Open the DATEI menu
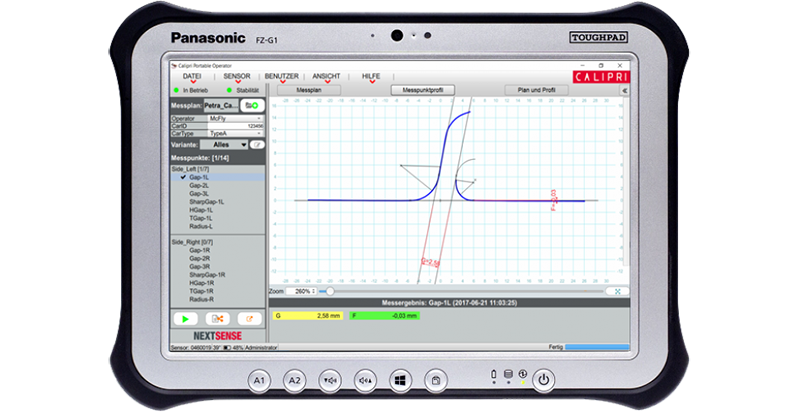Viewport: 800px width, 412px height. 192,76
